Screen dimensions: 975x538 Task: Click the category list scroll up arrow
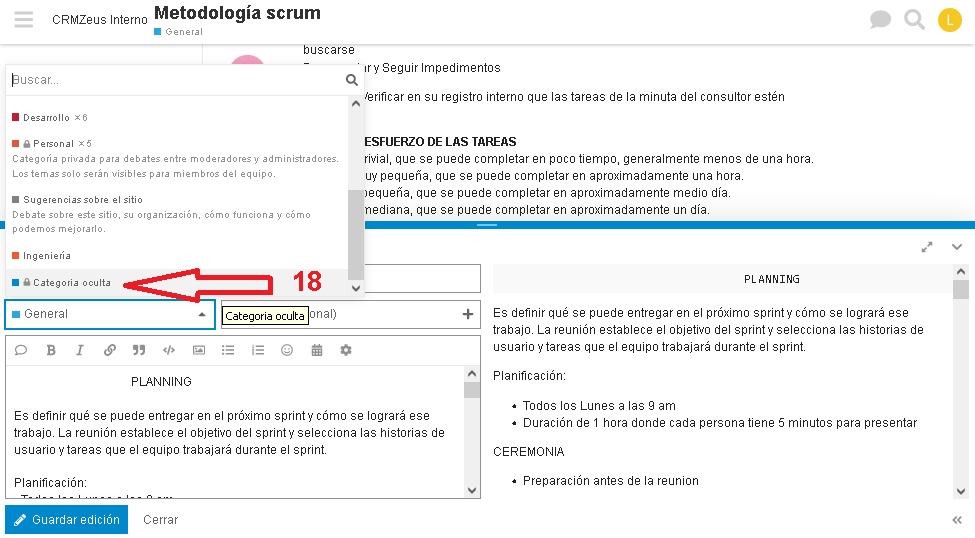point(356,104)
